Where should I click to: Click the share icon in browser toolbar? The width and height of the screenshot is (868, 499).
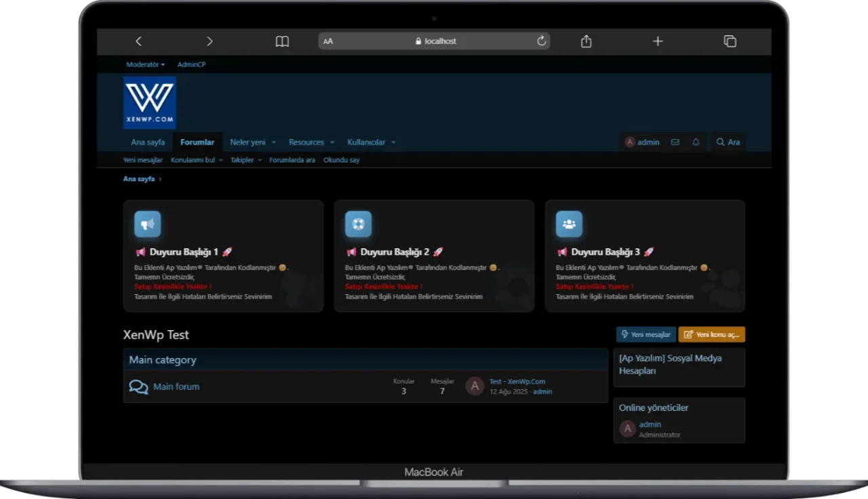tap(586, 41)
